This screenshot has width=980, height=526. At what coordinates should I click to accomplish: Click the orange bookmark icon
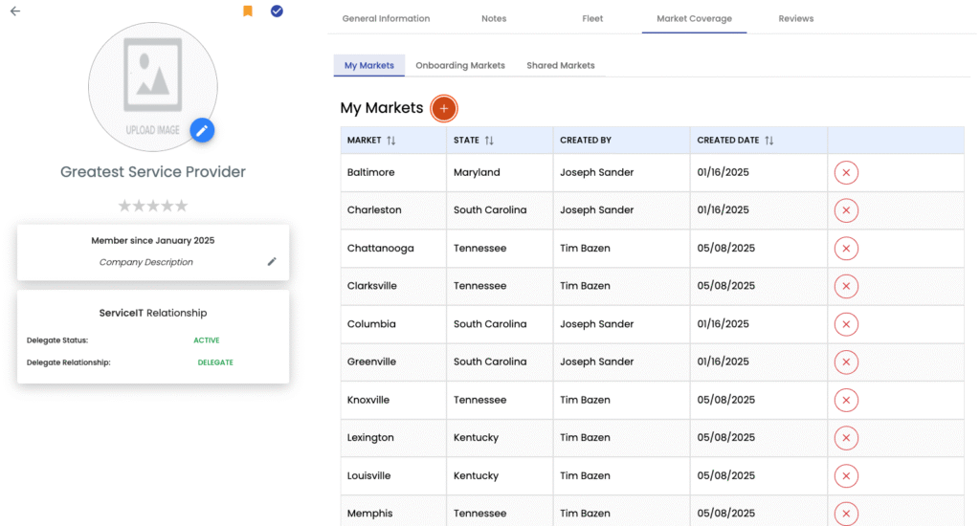coord(248,11)
